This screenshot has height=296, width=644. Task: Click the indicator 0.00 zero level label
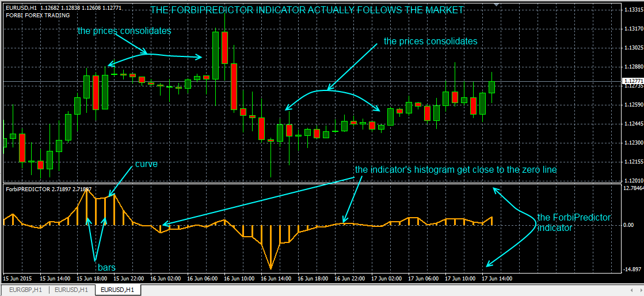coord(628,225)
